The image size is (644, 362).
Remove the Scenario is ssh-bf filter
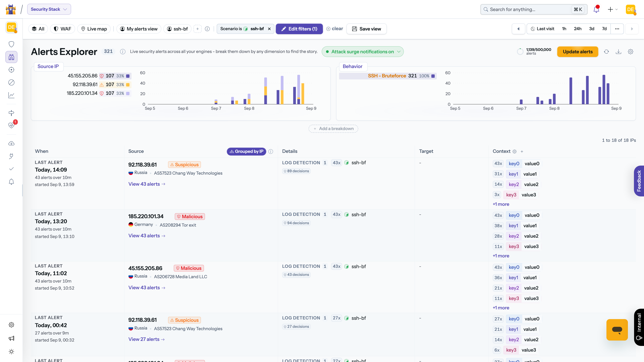[x=269, y=29]
